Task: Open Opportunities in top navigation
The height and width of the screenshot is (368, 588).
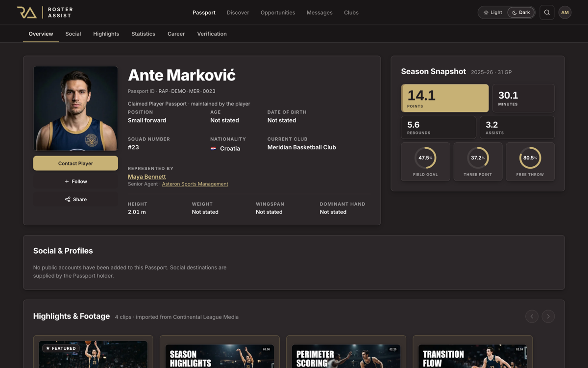Action: (278, 12)
